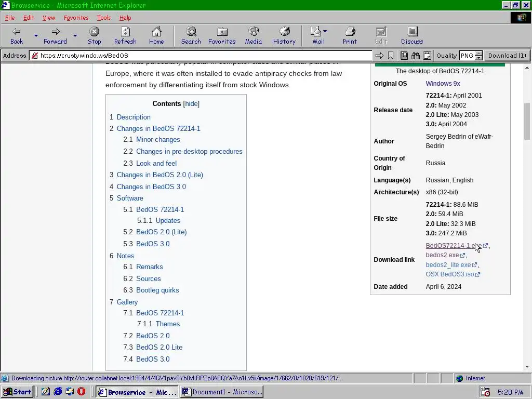The width and height of the screenshot is (532, 399).
Task: Click the Download (1) button
Action: (507, 56)
